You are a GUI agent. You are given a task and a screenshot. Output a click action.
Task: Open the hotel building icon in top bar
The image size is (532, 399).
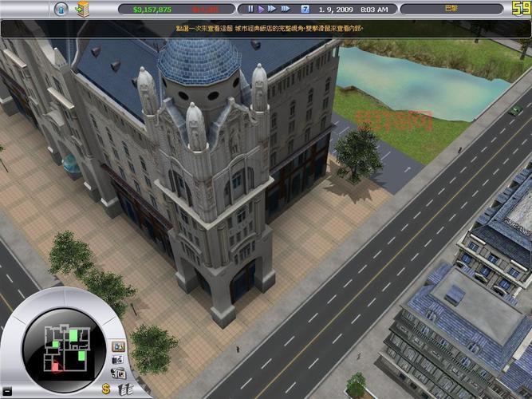click(82, 9)
